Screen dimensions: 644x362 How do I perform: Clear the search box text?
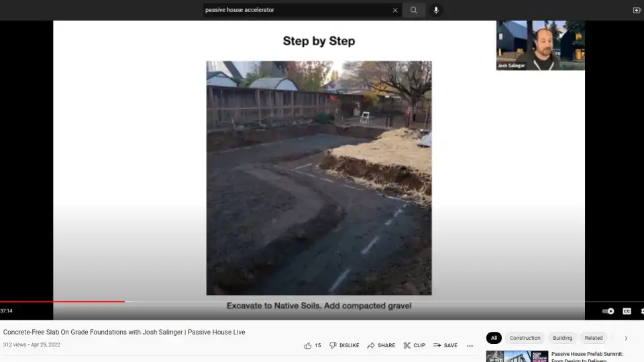pyautogui.click(x=395, y=10)
